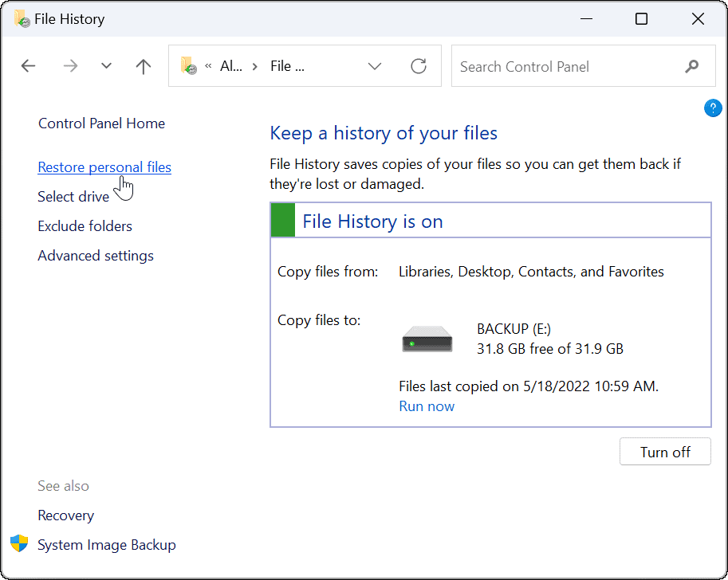Select the Advanced settings option

point(95,255)
